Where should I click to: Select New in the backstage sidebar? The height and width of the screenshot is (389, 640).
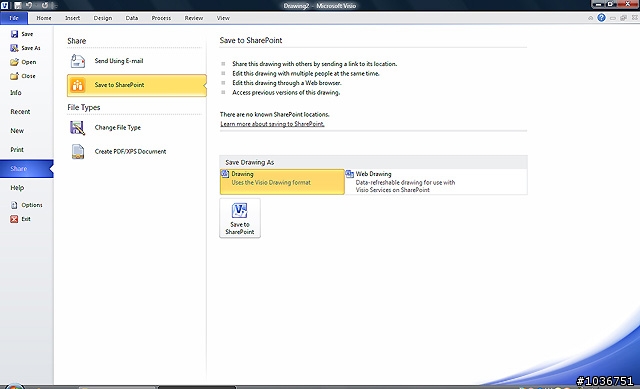coord(17,131)
